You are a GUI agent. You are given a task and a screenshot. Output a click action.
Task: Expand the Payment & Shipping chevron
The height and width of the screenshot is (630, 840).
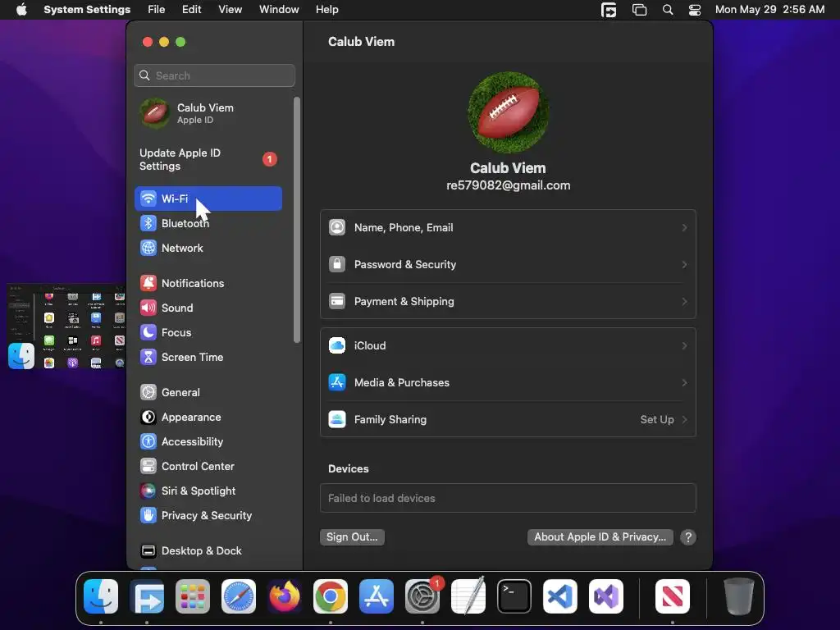(x=684, y=302)
